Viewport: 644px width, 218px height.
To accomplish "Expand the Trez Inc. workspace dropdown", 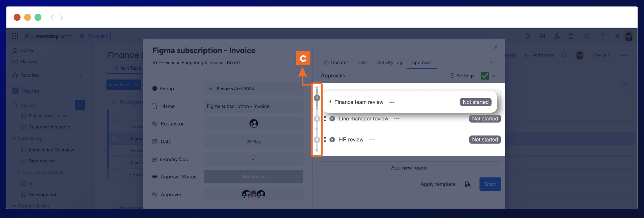I will click(x=67, y=91).
